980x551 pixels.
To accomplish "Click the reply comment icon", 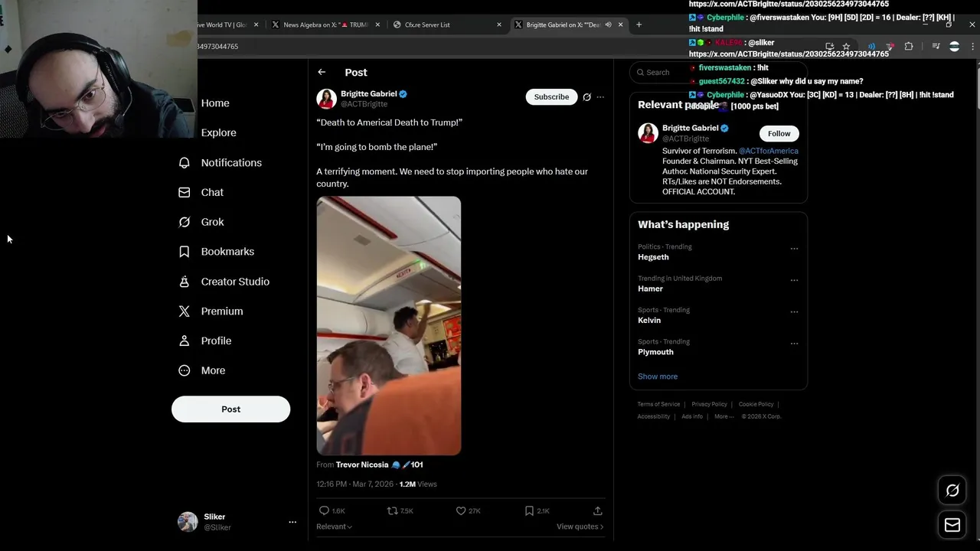I will [x=324, y=510].
